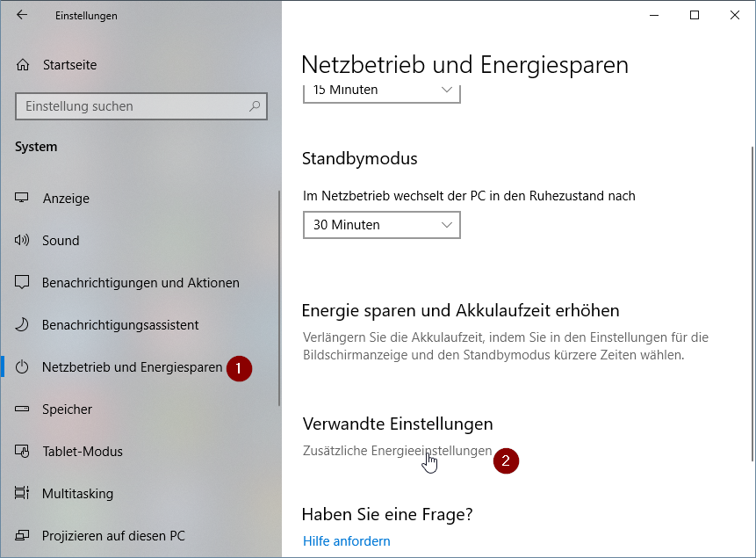Click the Hilfe anfordern link

[x=346, y=541]
